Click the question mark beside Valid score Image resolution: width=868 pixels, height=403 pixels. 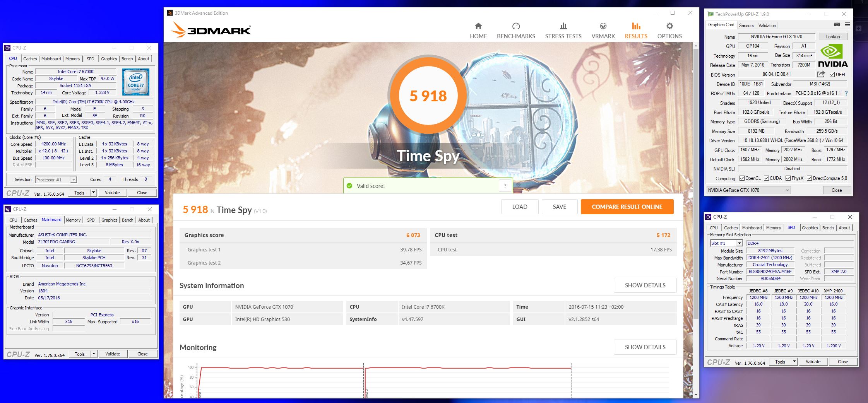tap(505, 186)
